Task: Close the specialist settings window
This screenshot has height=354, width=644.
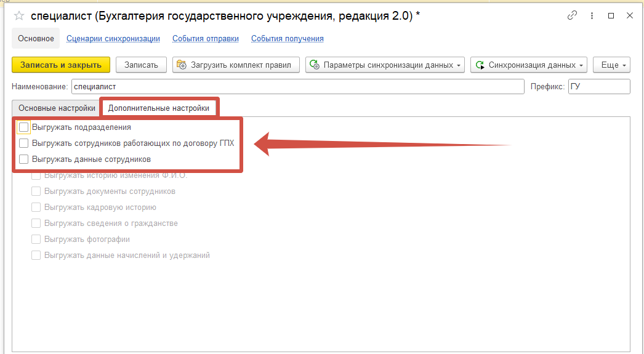Action: click(630, 15)
